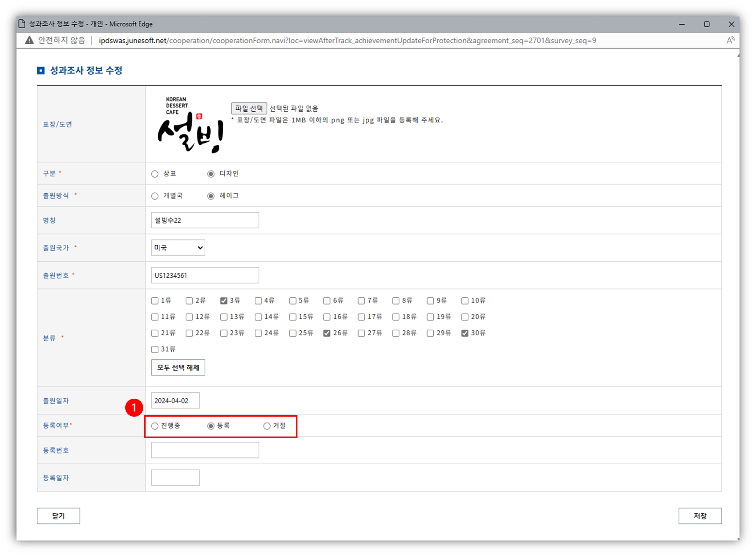Click the 명칭 name text field
Image resolution: width=756 pixels, height=557 pixels.
[205, 220]
